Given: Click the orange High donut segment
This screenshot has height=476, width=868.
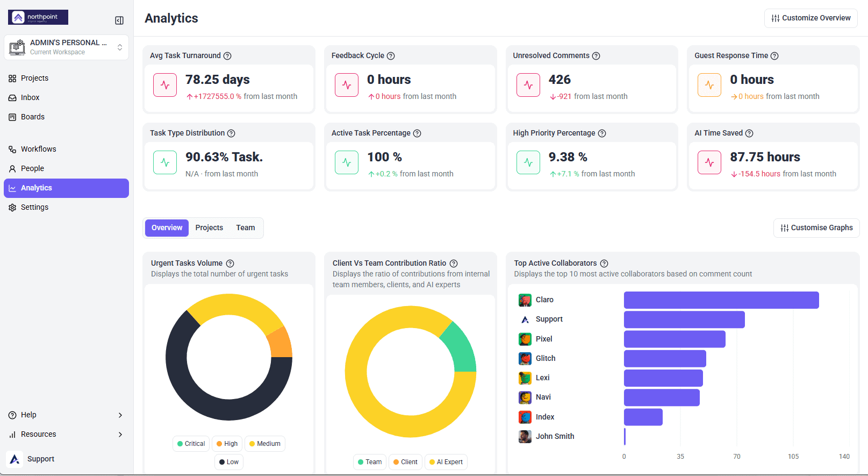Looking at the screenshot, I should click(x=280, y=344).
